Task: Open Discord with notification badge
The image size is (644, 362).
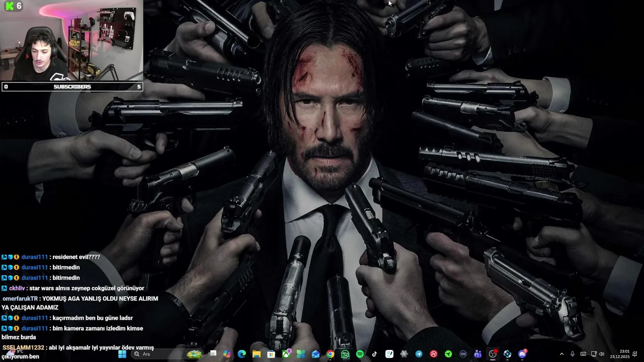Action: coord(522,354)
